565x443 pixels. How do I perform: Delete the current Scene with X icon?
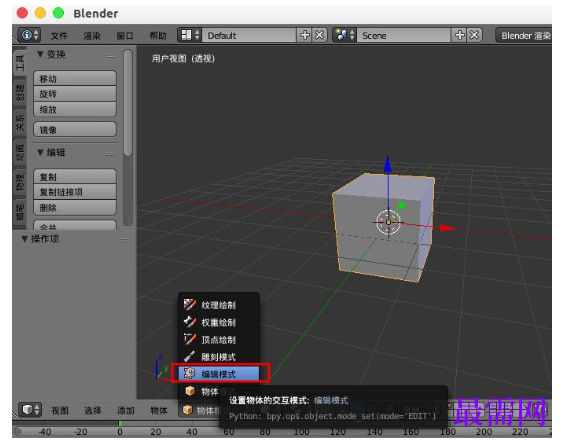click(475, 35)
